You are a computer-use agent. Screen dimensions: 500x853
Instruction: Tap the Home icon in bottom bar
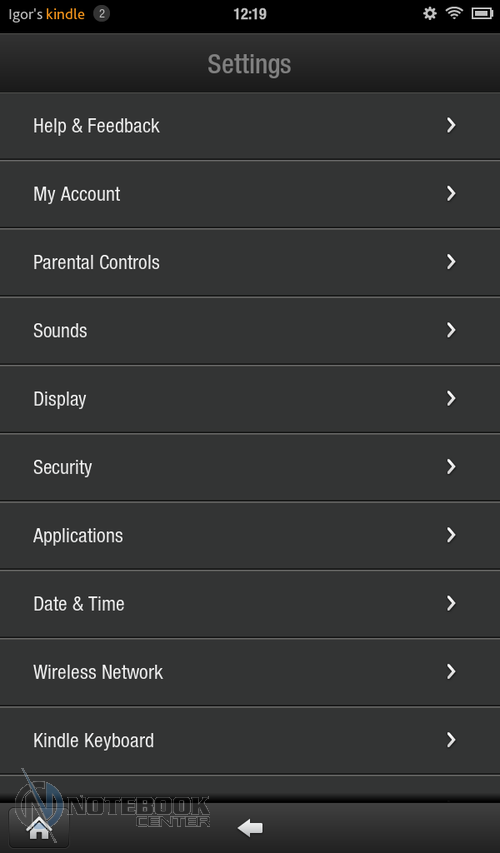point(39,828)
